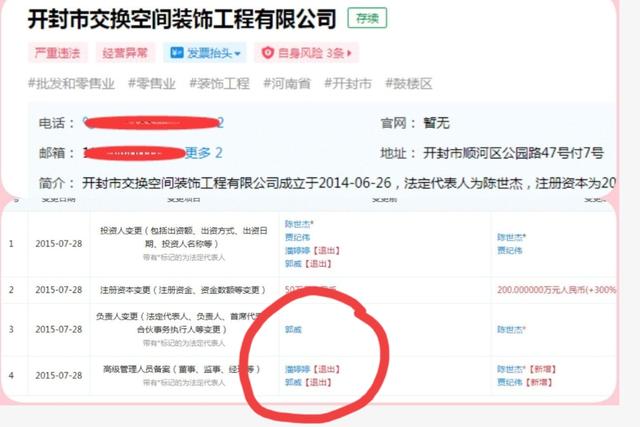
Task: Click the 存续 status badge
Action: (x=367, y=18)
